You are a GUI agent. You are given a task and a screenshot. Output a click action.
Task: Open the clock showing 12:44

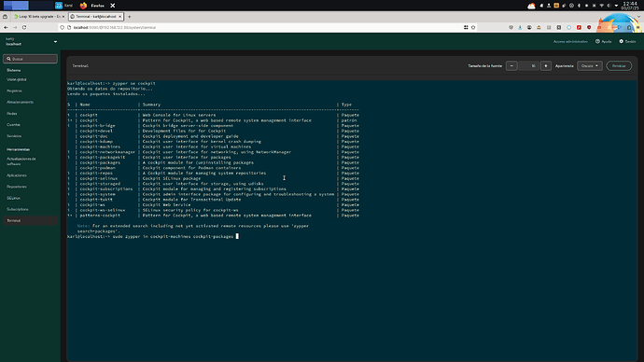click(630, 6)
